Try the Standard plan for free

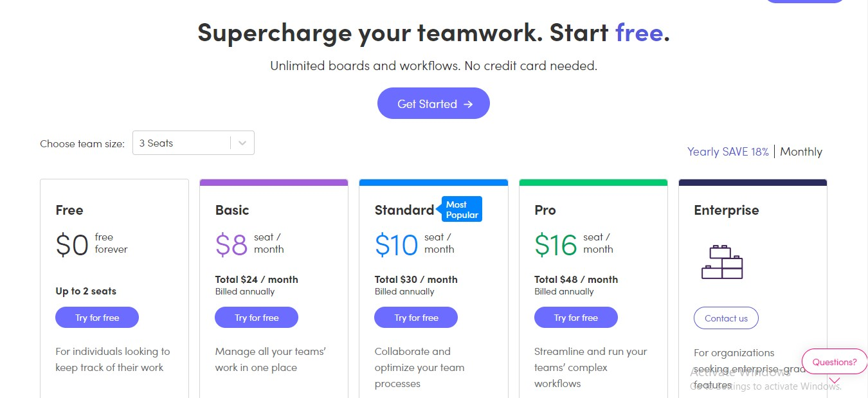click(416, 318)
